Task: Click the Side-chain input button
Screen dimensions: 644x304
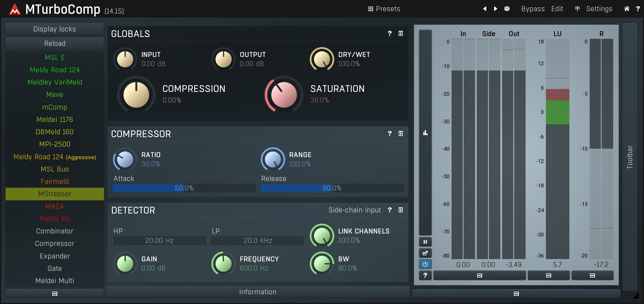Action: tap(354, 210)
